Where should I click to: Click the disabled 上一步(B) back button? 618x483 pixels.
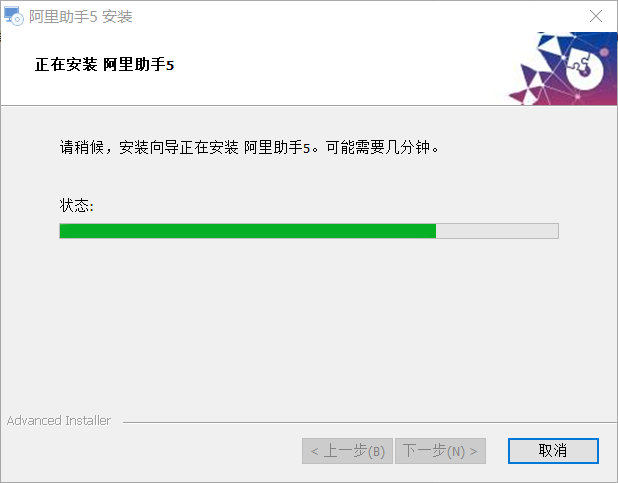point(347,451)
